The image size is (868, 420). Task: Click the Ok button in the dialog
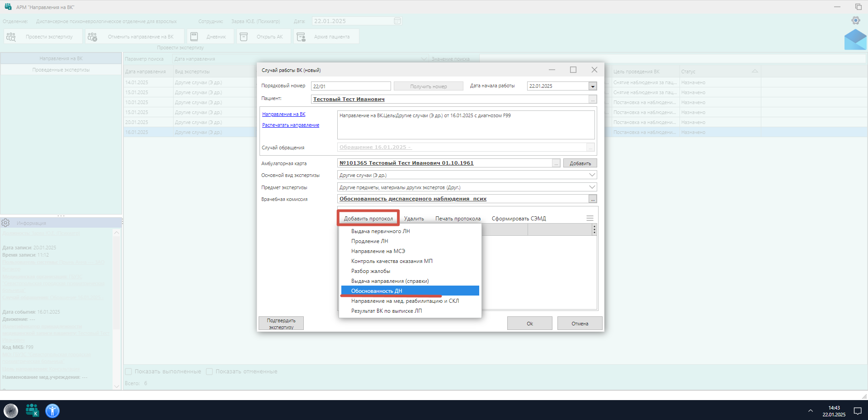[x=530, y=323]
